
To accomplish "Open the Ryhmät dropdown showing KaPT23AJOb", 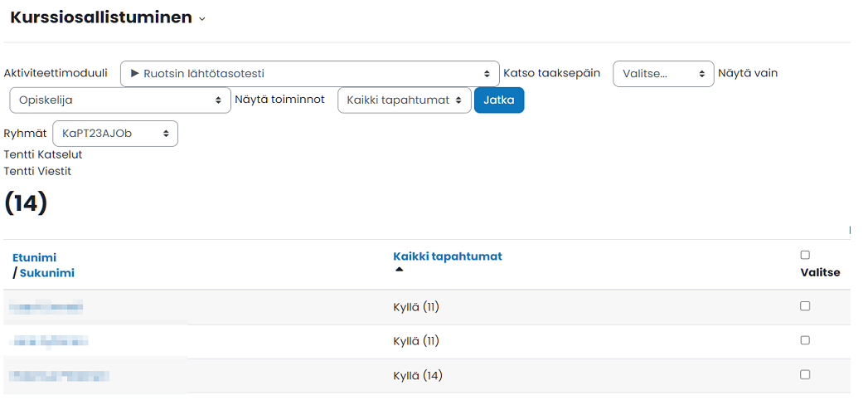I will [114, 134].
